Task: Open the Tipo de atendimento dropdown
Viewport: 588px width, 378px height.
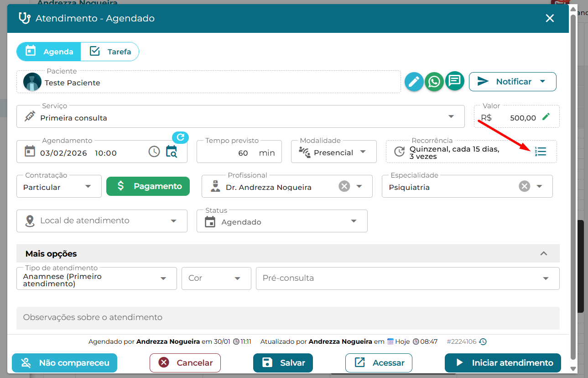Action: click(97, 278)
